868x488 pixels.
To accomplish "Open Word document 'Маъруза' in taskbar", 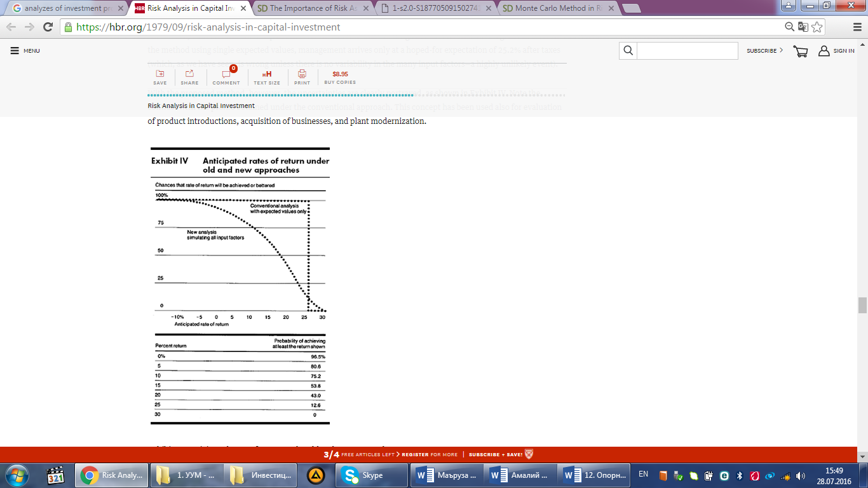I will 447,475.
